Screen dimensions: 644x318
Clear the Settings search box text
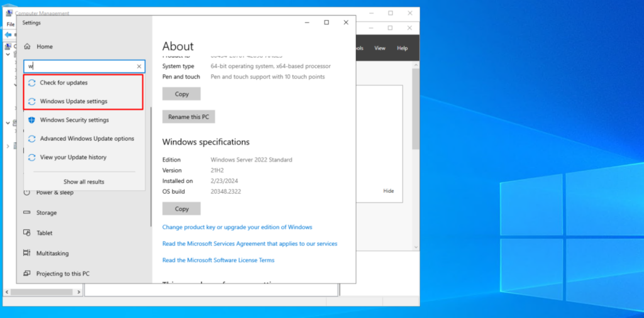pos(139,67)
